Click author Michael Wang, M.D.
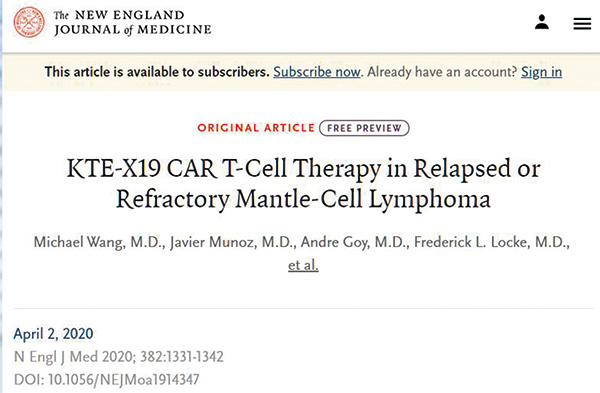This screenshot has width=600, height=393. coord(99,242)
